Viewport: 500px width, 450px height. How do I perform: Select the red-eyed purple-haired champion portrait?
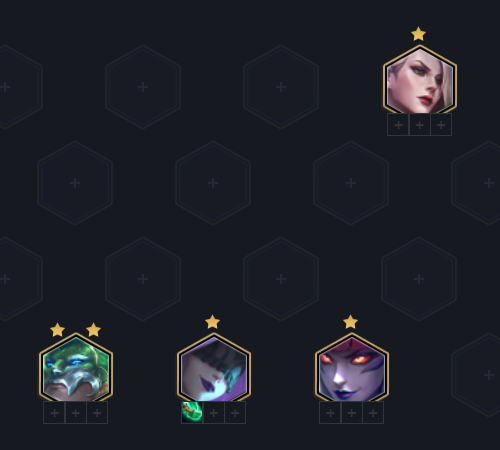coord(352,368)
